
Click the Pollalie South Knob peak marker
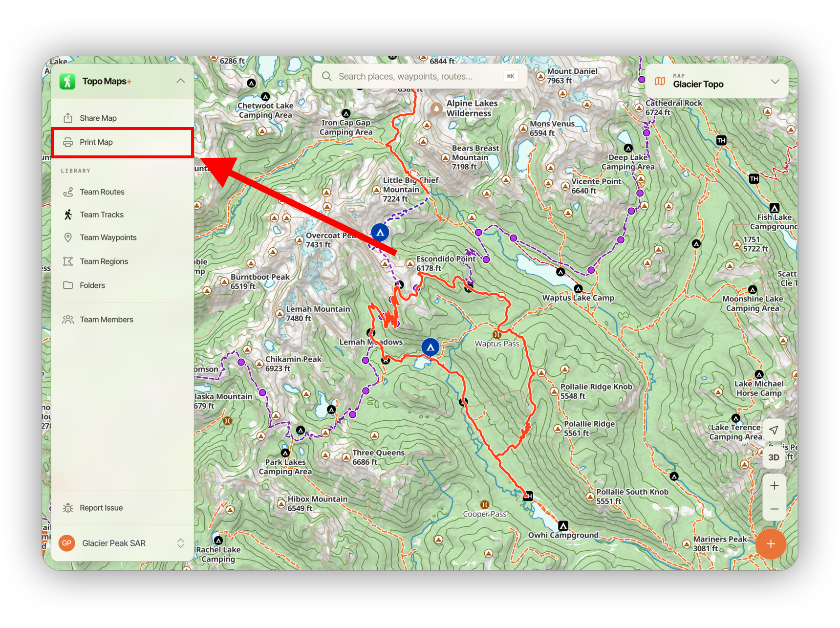(590, 497)
